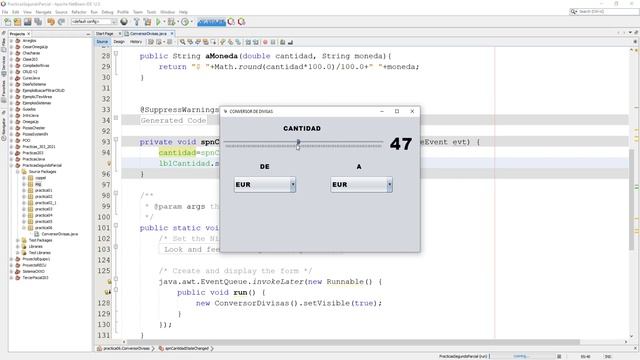This screenshot has height=360, width=640.
Task: Click the Open Project toolbar icon
Action: 27,22
